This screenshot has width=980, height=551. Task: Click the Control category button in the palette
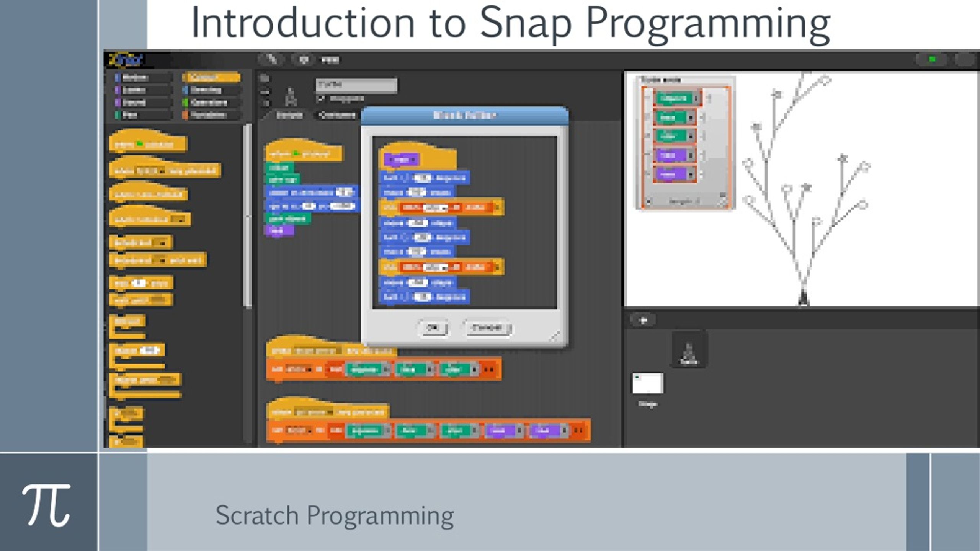(212, 78)
